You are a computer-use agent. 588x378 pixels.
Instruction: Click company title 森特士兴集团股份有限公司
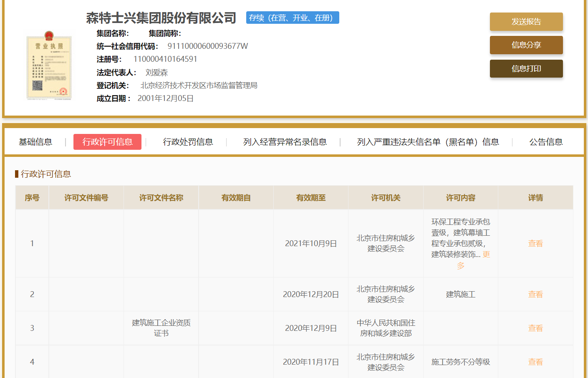click(x=161, y=18)
